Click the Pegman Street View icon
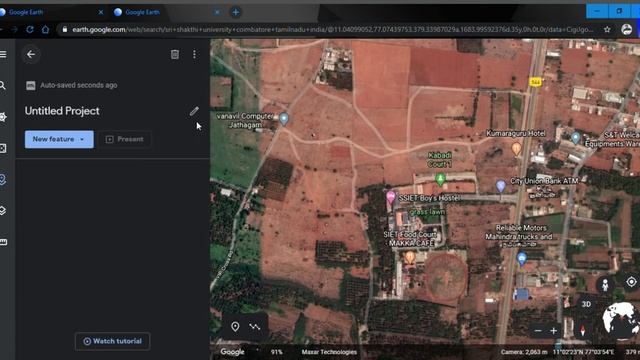 tap(605, 284)
